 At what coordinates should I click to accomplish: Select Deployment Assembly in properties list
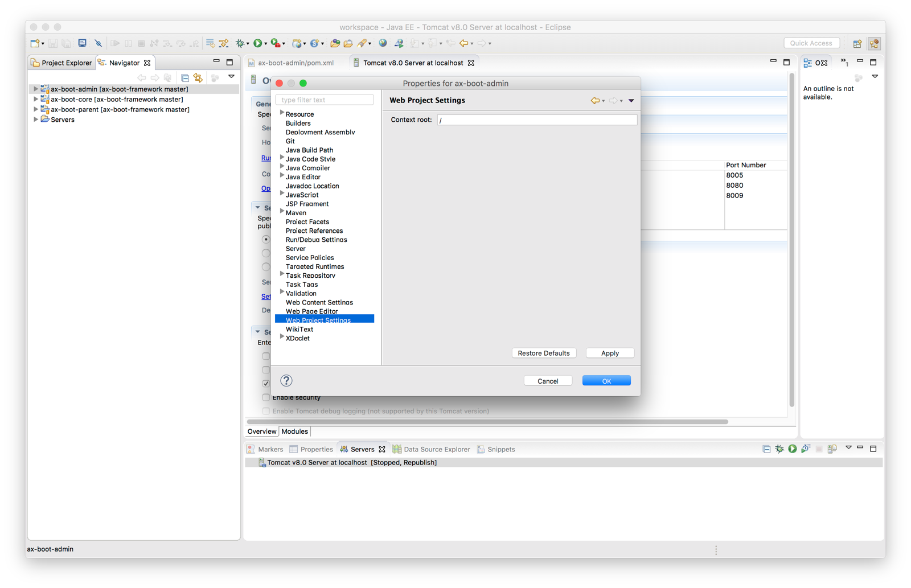click(x=320, y=132)
